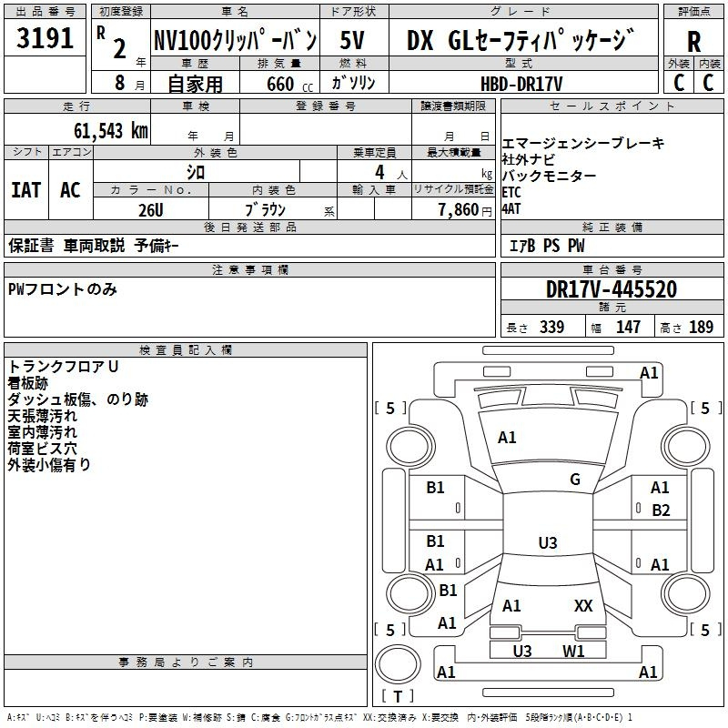Select the evaluation grade R box
Screen dimensions: 728x728
tap(694, 41)
